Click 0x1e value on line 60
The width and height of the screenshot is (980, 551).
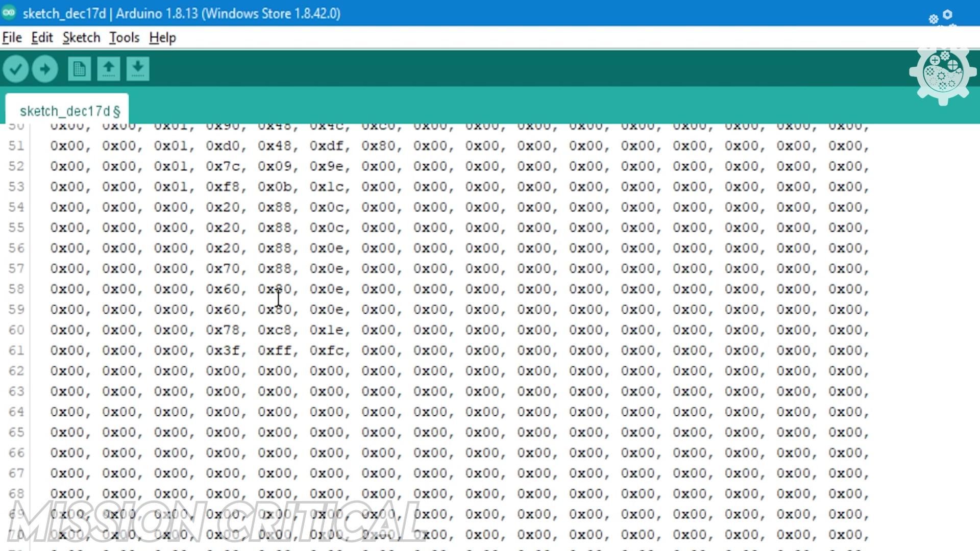click(326, 330)
